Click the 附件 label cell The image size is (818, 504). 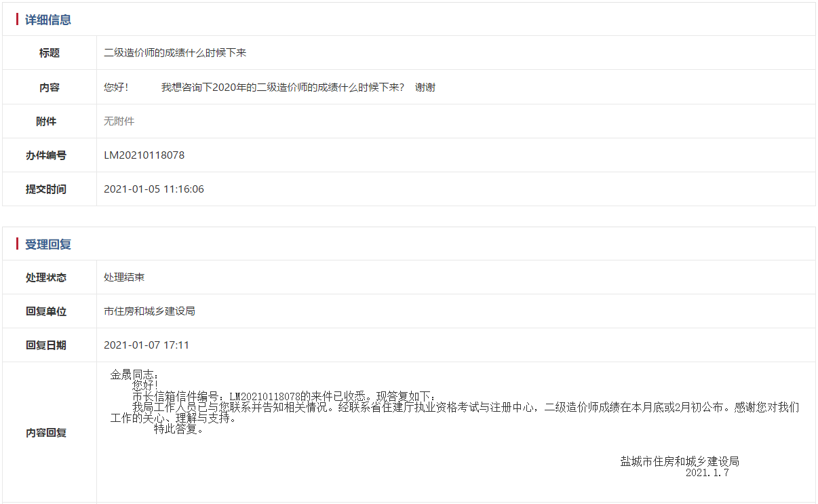(48, 121)
